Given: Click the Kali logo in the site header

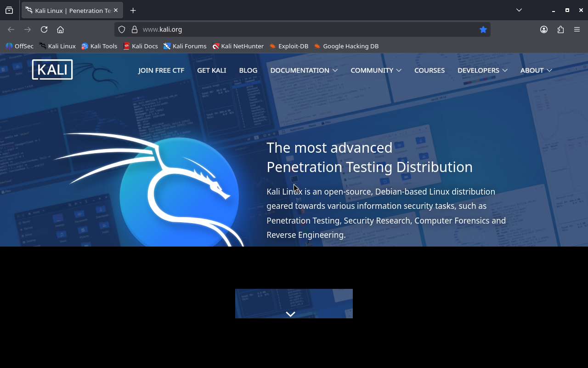Looking at the screenshot, I should [52, 70].
